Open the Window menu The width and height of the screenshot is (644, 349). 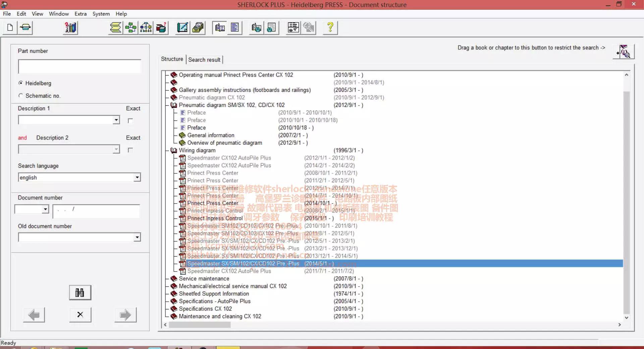pyautogui.click(x=59, y=14)
